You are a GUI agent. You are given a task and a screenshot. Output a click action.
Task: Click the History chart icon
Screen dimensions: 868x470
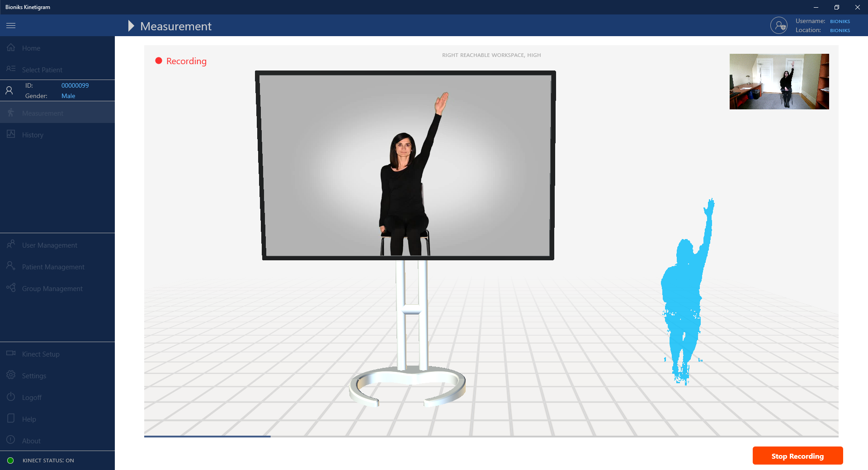(11, 135)
